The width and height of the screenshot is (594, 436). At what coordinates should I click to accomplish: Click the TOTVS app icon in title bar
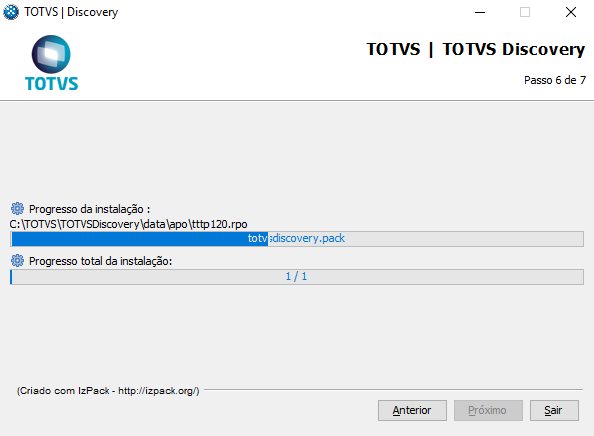click(x=11, y=12)
